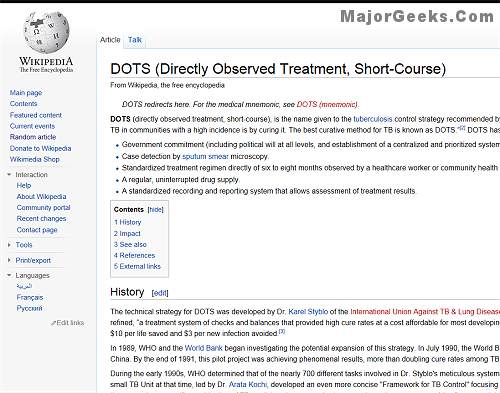Follow the World Bank link
Screen dimensions: 500x393
tap(203, 348)
